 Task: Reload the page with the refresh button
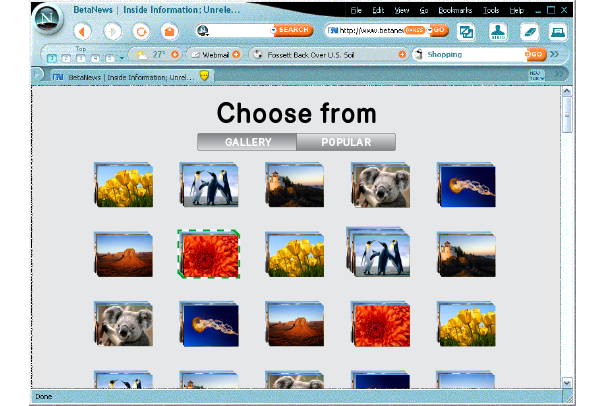point(141,31)
